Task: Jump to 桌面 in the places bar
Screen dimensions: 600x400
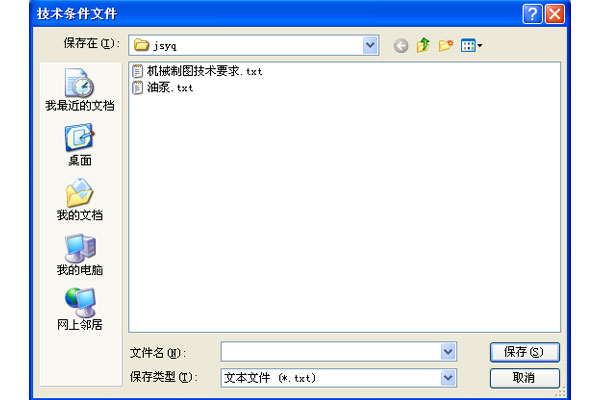Action: 79,145
